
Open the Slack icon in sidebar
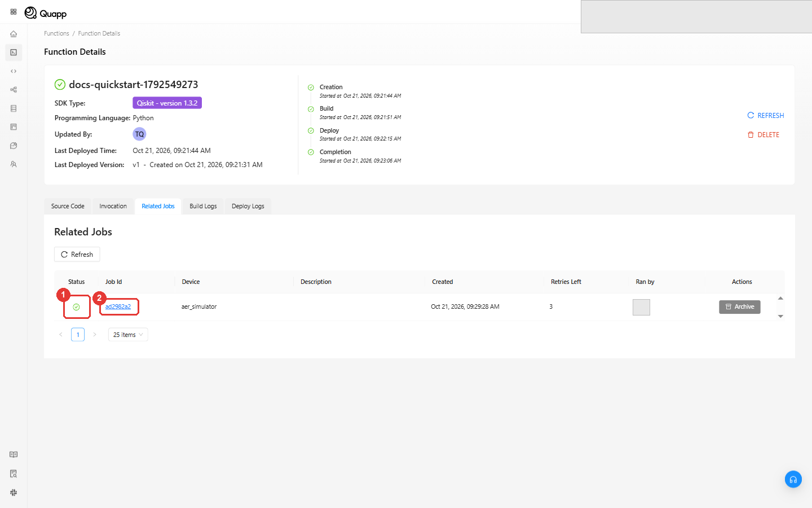tap(14, 492)
